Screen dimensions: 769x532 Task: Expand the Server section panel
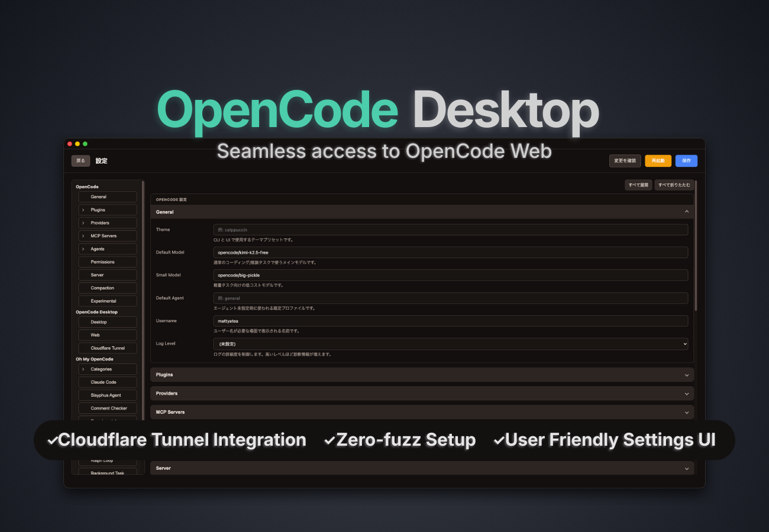422,468
